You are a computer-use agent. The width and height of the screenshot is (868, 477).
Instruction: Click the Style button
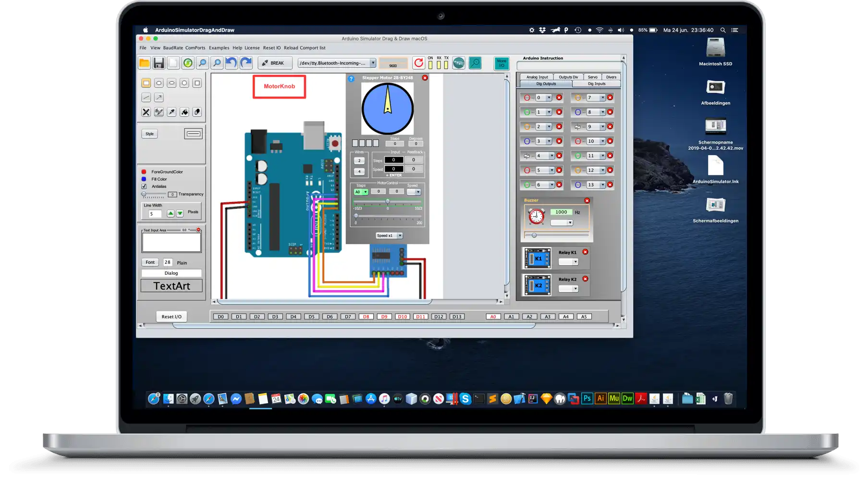(x=150, y=134)
